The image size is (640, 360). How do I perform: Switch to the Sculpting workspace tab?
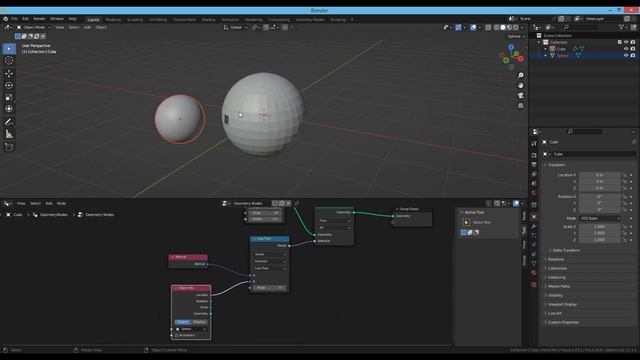pos(135,20)
